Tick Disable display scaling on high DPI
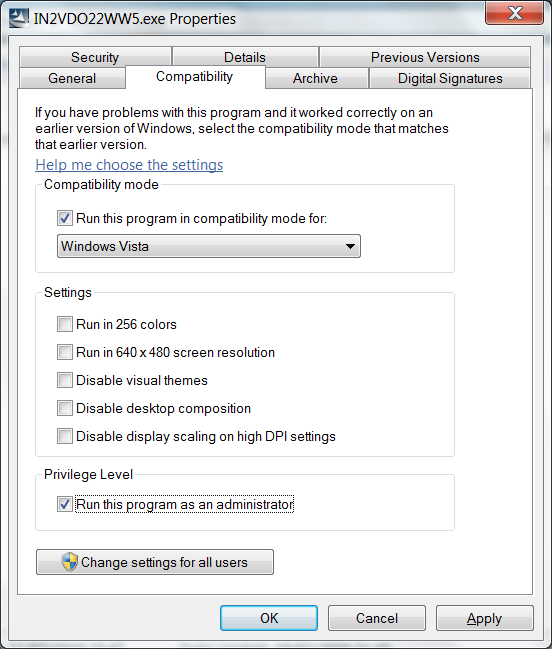 click(65, 436)
